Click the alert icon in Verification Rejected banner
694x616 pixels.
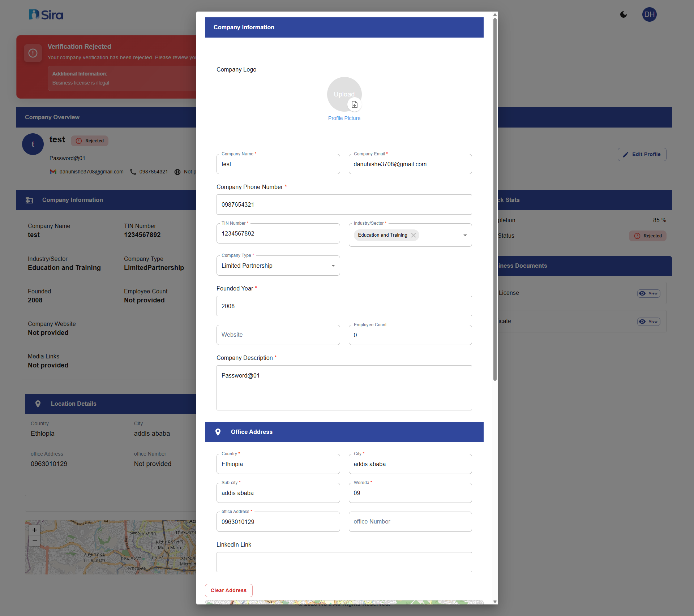(33, 53)
